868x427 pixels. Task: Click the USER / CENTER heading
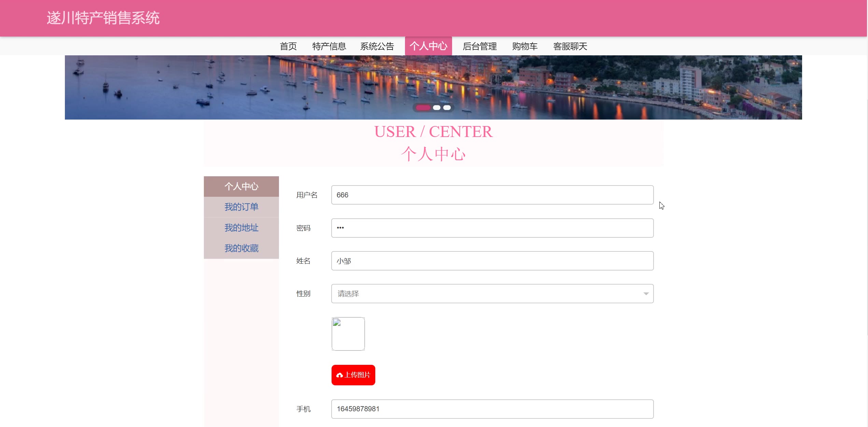click(433, 132)
